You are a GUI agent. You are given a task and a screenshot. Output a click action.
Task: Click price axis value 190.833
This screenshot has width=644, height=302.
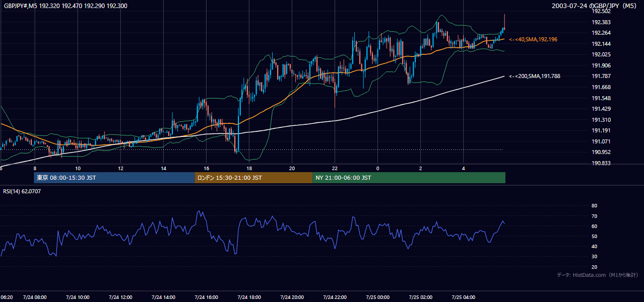pyautogui.click(x=601, y=163)
